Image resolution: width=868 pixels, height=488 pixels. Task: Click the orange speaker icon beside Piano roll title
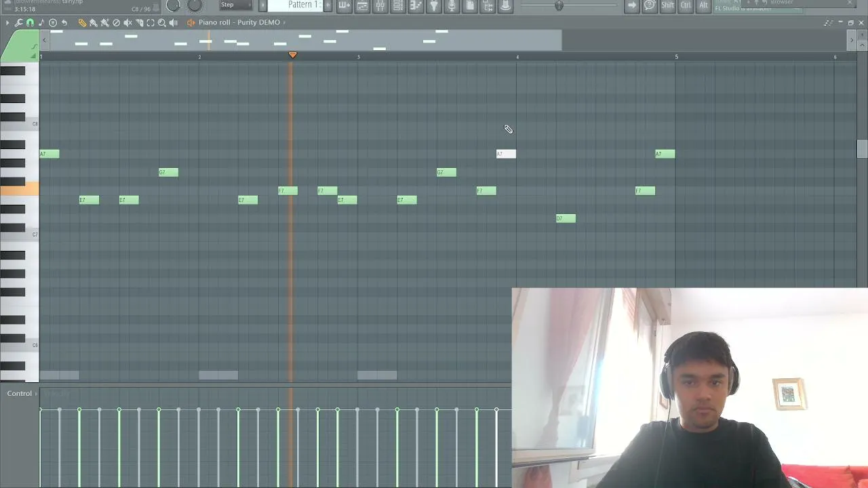191,22
